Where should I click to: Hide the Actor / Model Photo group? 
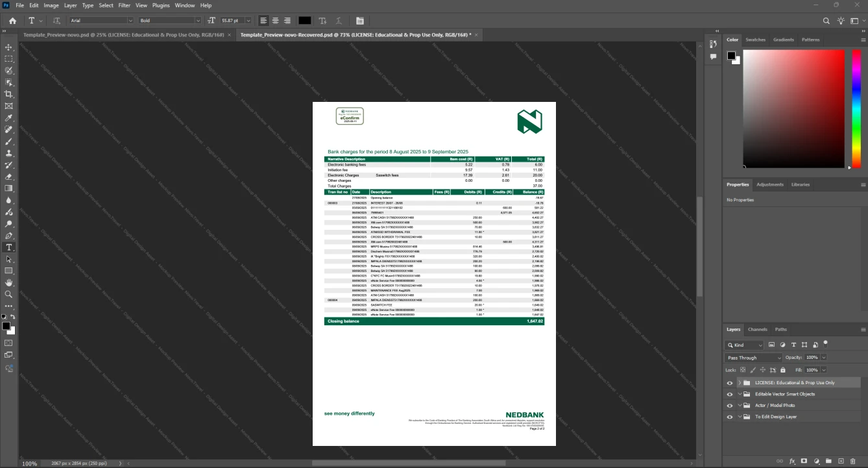730,405
